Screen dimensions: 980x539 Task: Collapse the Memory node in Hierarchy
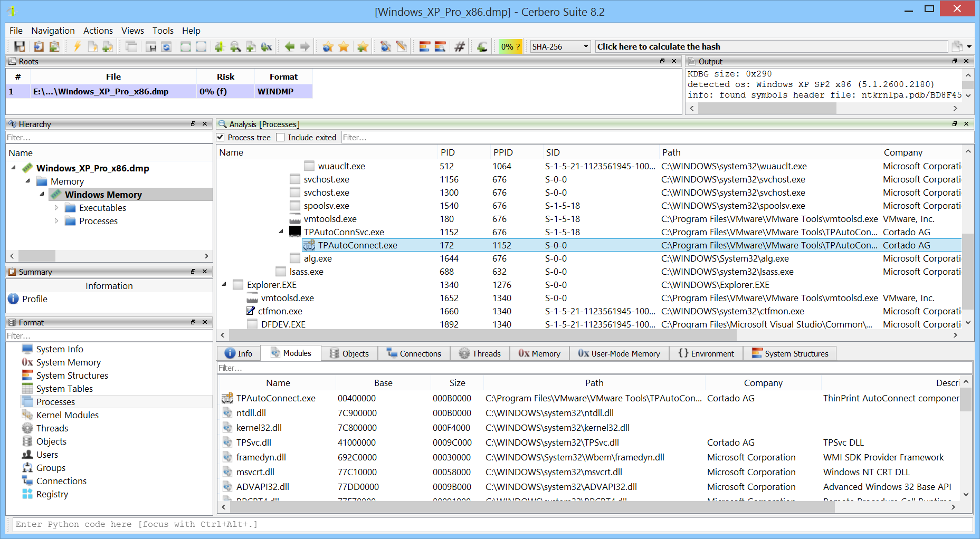coord(27,181)
